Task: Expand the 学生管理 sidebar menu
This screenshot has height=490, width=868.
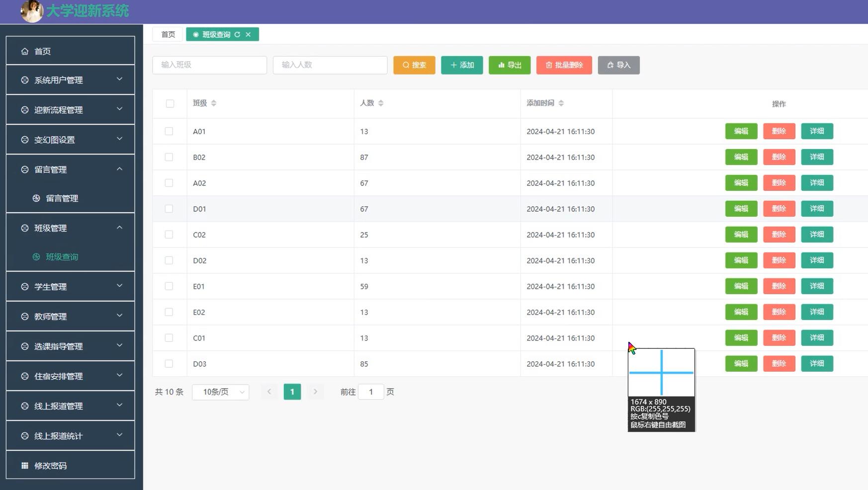Action: [70, 287]
